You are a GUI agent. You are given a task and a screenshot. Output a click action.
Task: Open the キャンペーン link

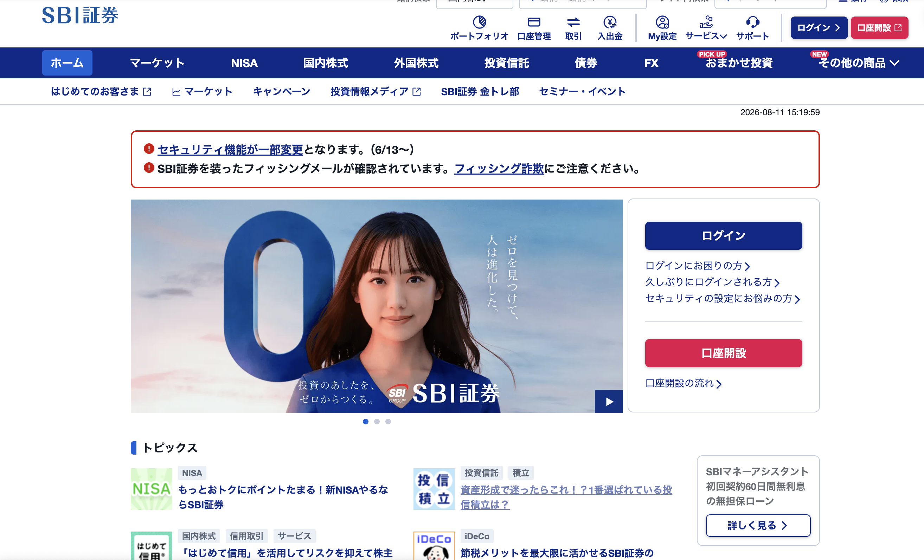click(282, 91)
